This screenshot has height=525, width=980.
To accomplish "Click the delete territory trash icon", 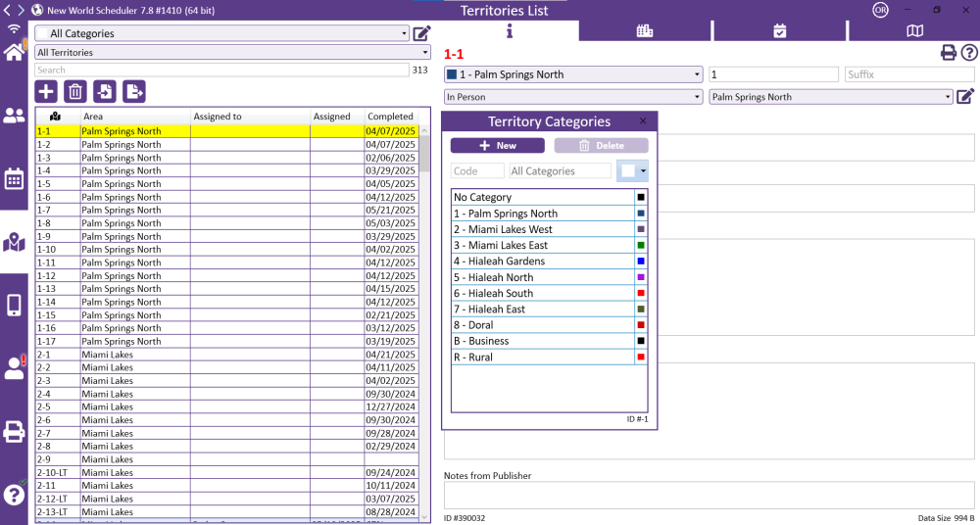I will 74,92.
